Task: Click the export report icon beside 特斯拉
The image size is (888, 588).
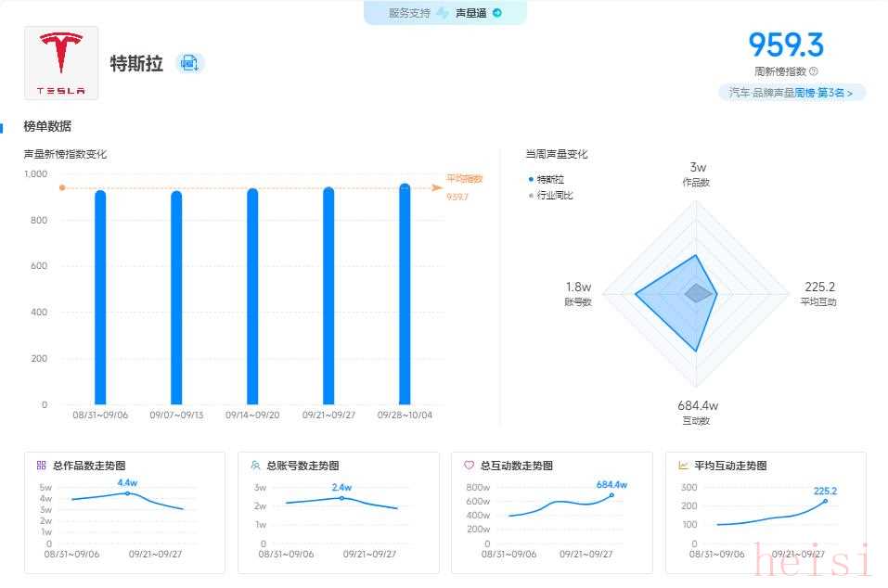Action: (189, 63)
